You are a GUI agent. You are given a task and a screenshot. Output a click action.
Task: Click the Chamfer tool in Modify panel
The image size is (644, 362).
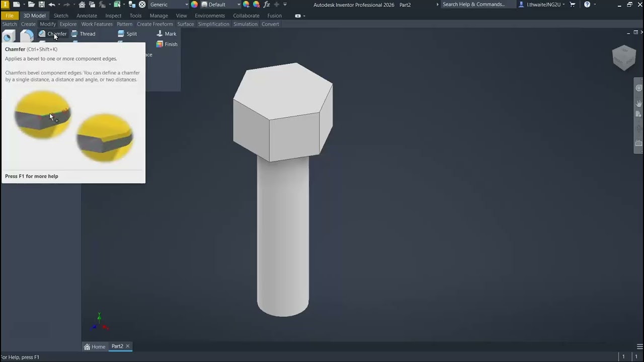(53, 34)
